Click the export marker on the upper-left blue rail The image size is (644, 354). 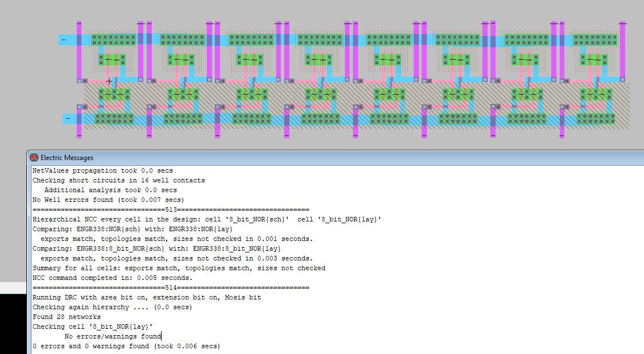pos(63,40)
